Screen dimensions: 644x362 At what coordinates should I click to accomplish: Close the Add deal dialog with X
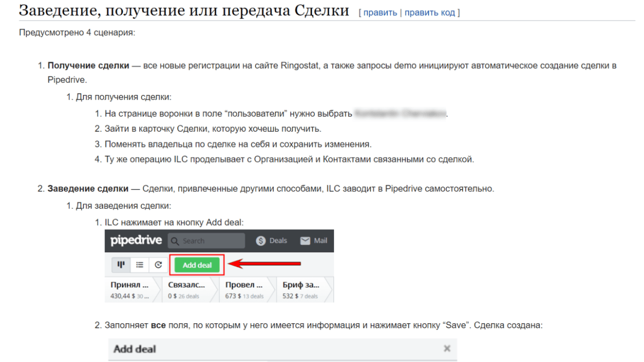pos(447,348)
